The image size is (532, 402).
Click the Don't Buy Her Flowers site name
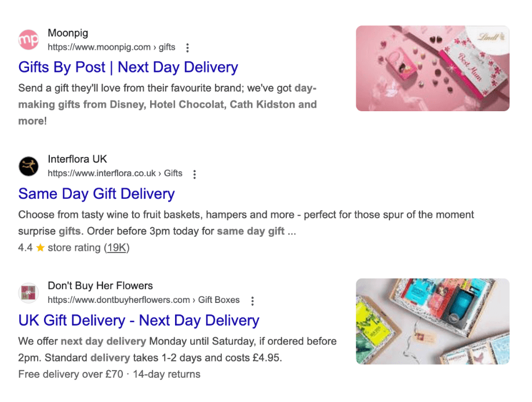[100, 286]
